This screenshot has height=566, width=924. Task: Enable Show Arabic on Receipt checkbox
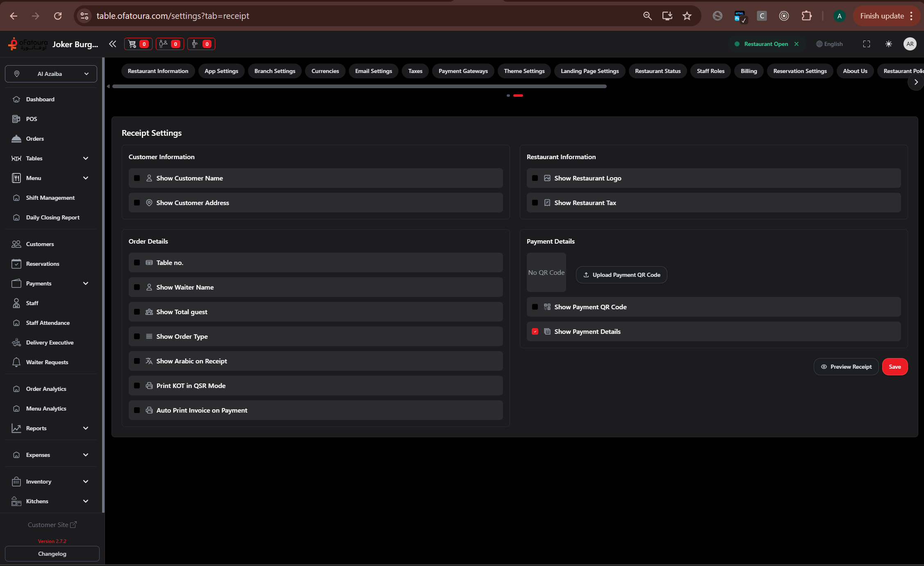click(137, 361)
